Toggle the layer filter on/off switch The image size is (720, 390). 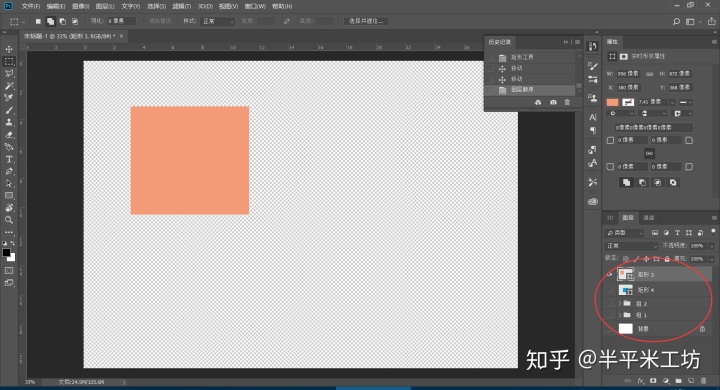click(x=713, y=232)
